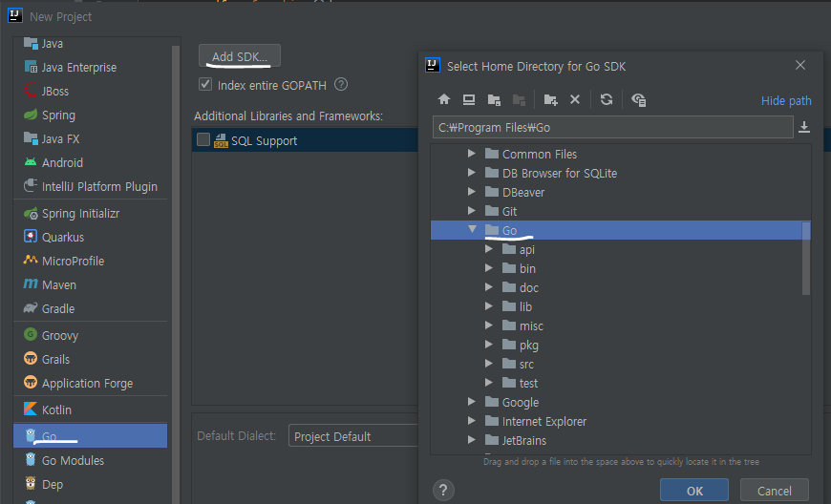Jump to Desktop directory icon
831x504 pixels.
(x=468, y=99)
